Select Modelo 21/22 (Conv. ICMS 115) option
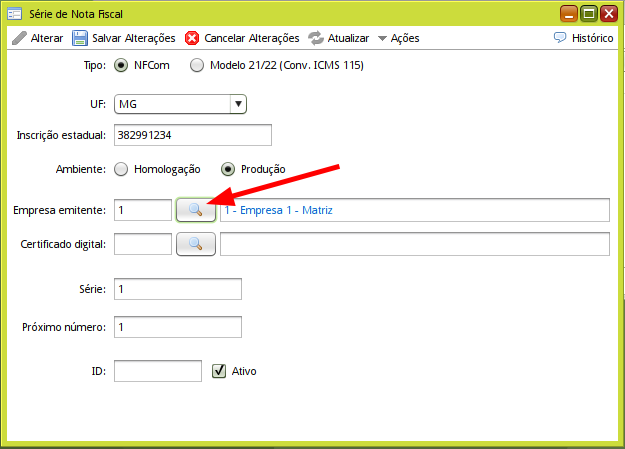Screen dimensions: 625x449 [x=196, y=66]
